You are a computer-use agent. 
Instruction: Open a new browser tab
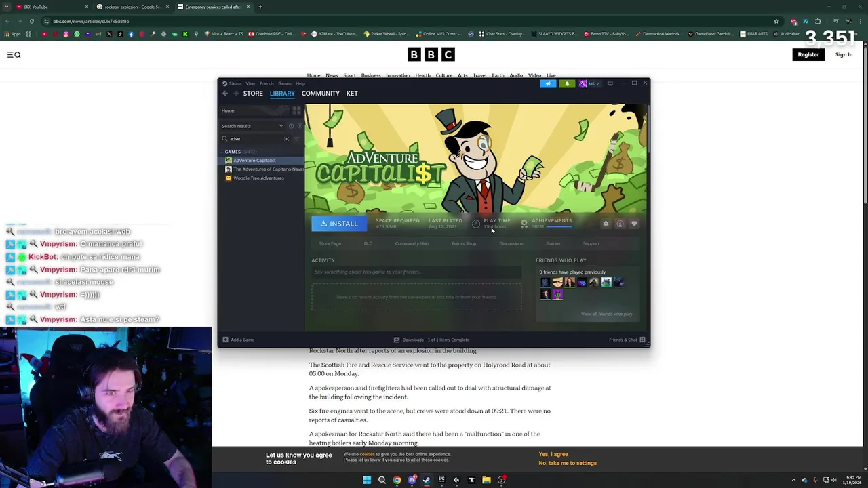(x=260, y=7)
